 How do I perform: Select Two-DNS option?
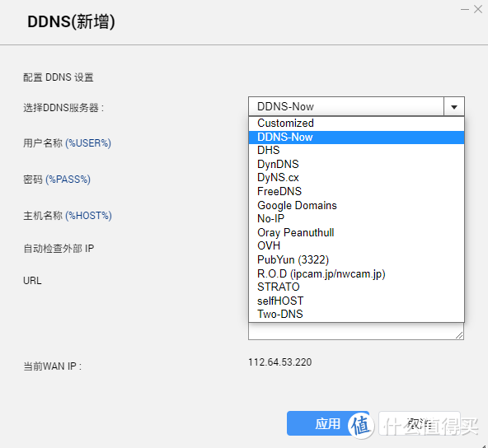(356, 314)
